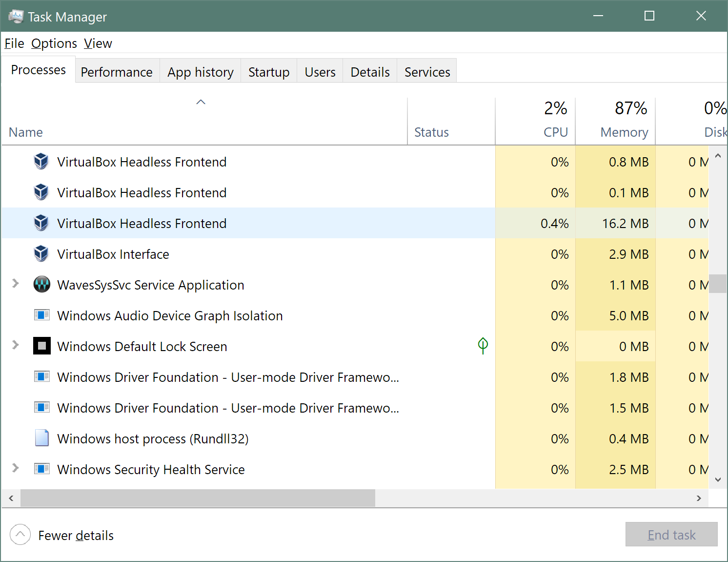
Task: Sort by the Name column header
Action: [x=204, y=121]
